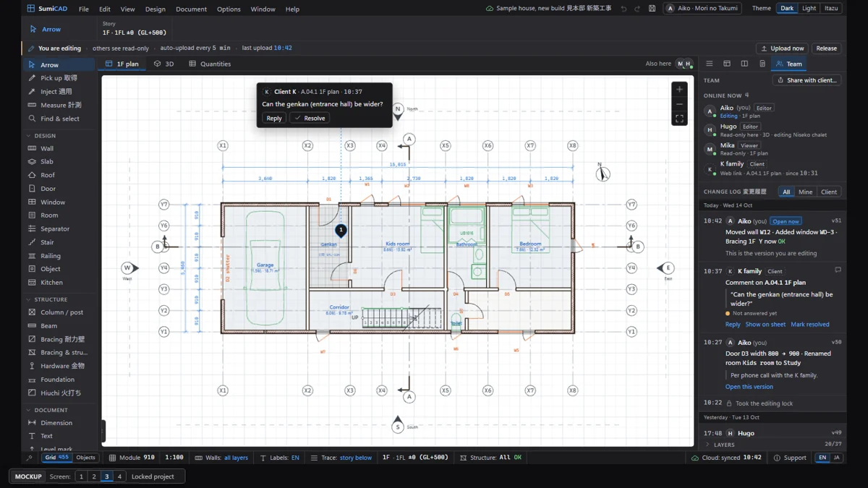This screenshot has height=488, width=868.
Task: Choose the Stair tool
Action: click(59, 242)
